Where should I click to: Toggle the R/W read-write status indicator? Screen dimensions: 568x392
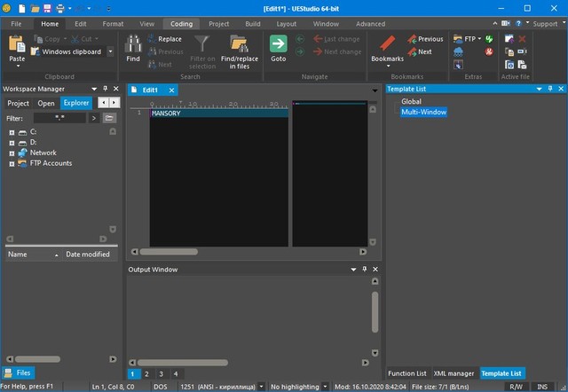516,387
